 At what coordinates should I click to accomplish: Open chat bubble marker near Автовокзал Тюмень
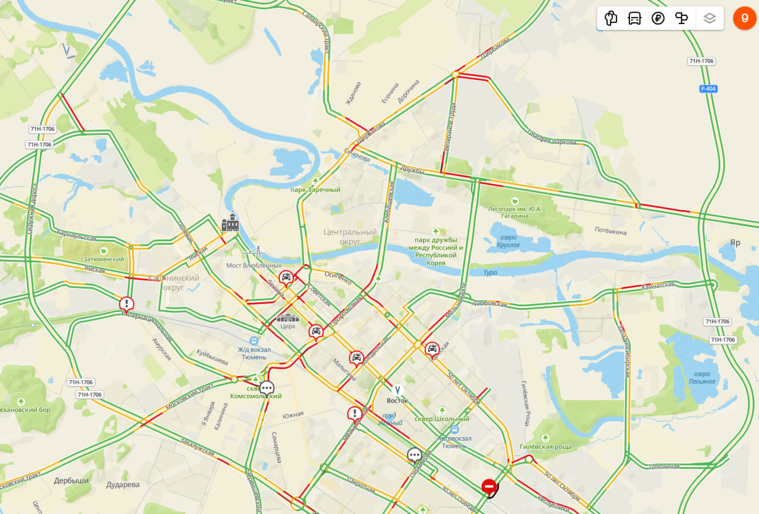414,455
